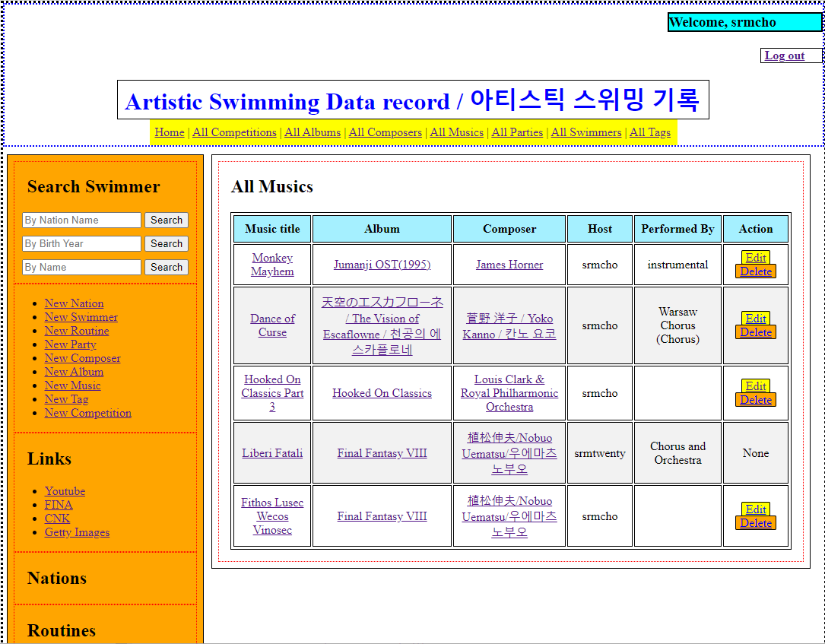Open the Final Fantasy VIII album for Liberi Fatali

click(382, 452)
